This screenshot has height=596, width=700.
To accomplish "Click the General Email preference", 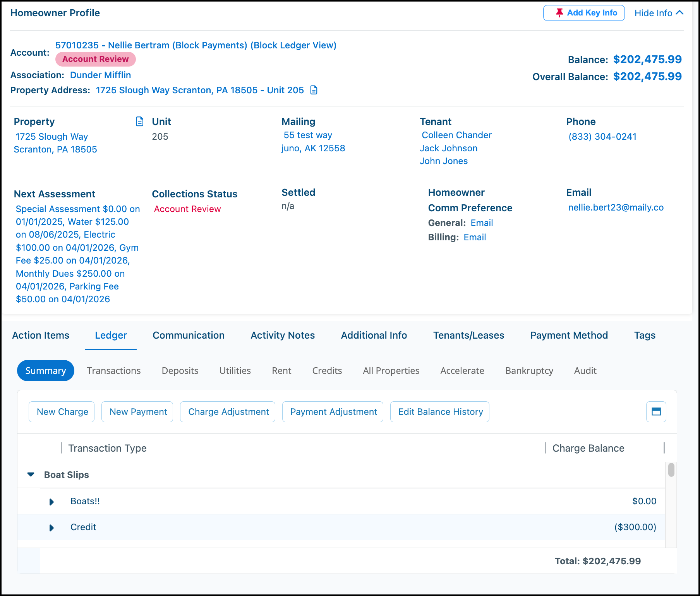I will [x=482, y=223].
